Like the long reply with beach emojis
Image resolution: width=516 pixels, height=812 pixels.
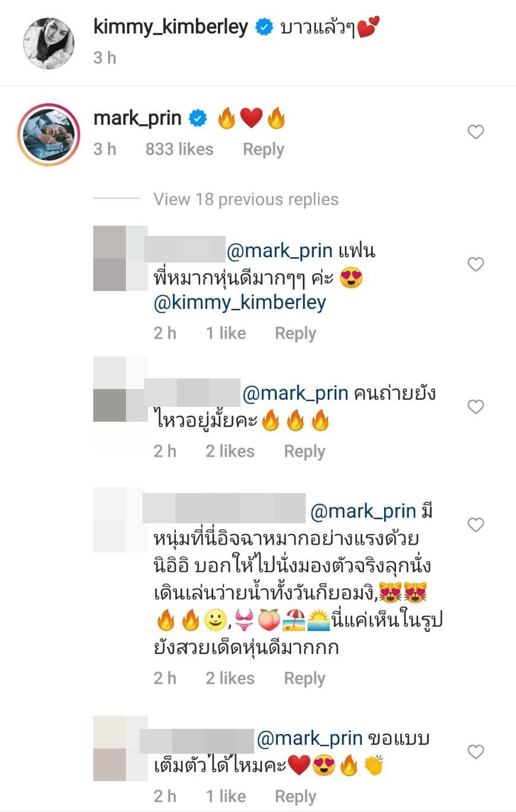point(476,525)
